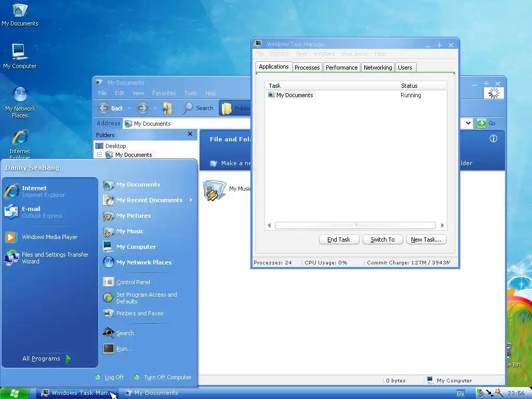The image size is (532, 399).
Task: Open Set Program Access and Defaults
Action: (x=140, y=298)
